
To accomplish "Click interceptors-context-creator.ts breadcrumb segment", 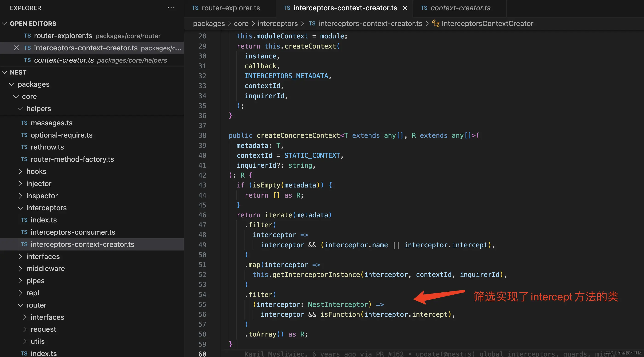I will [370, 23].
